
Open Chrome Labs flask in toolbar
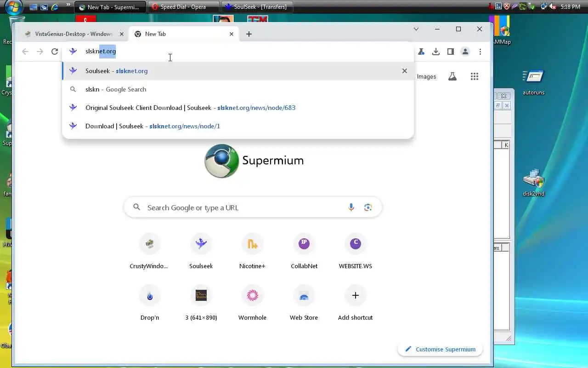[421, 52]
